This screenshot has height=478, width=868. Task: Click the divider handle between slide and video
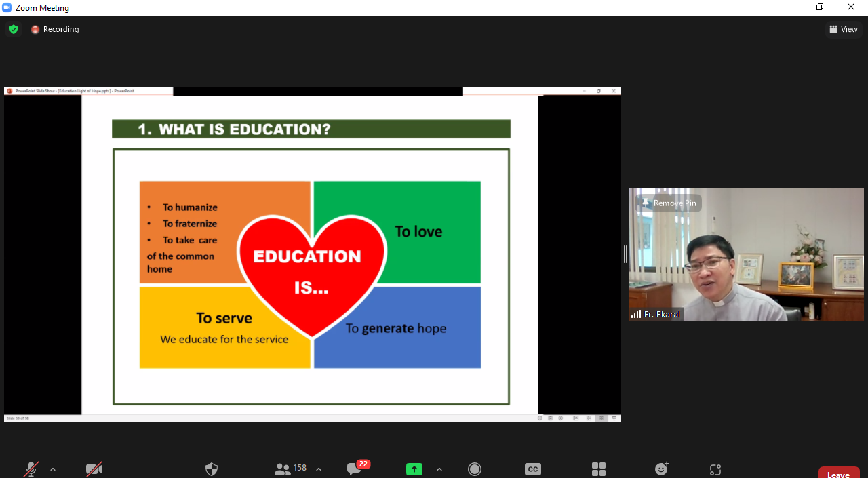(x=625, y=254)
